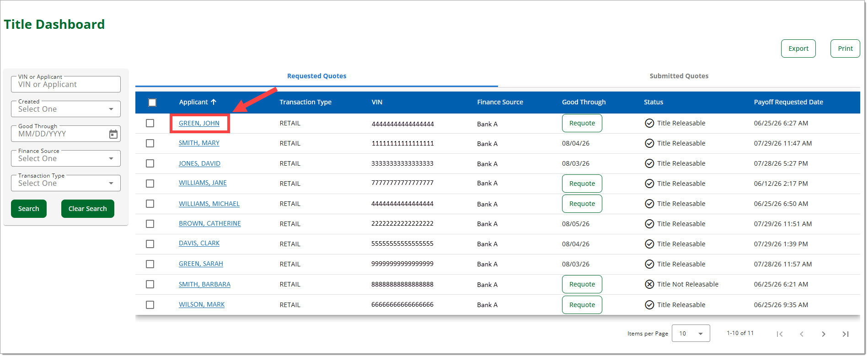Open the WILLIAMS, MICHAEL applicant link

click(209, 204)
